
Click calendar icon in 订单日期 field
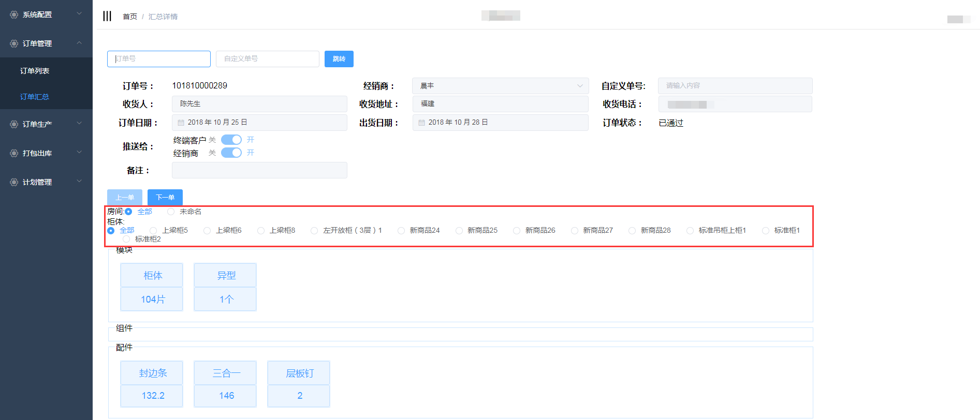[x=181, y=123]
